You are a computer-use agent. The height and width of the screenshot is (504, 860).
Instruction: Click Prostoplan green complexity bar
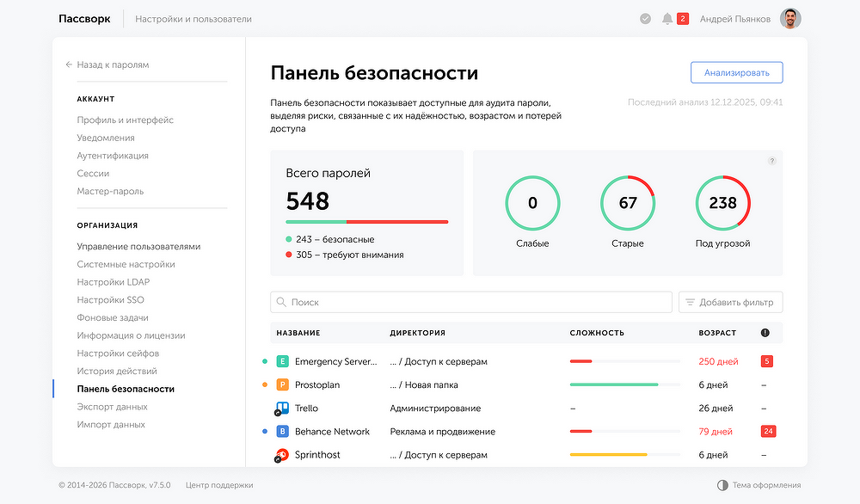point(614,385)
